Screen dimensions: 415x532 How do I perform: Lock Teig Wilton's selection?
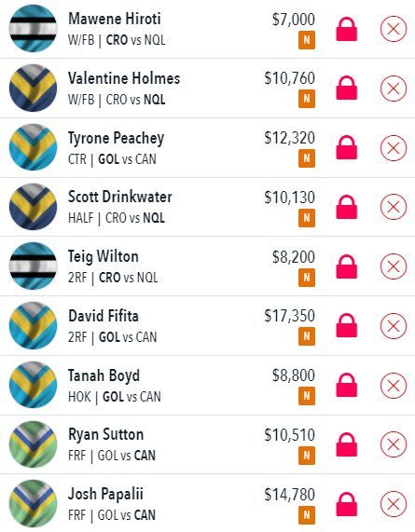tap(346, 266)
